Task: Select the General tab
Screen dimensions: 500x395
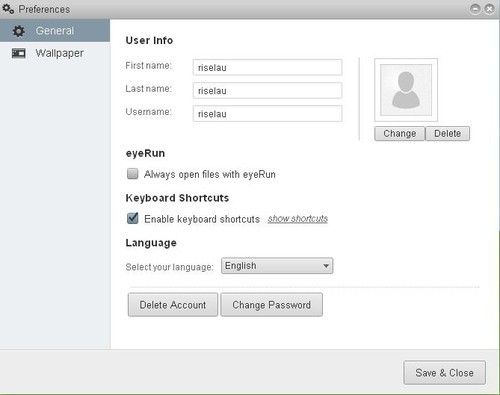Action: click(55, 31)
